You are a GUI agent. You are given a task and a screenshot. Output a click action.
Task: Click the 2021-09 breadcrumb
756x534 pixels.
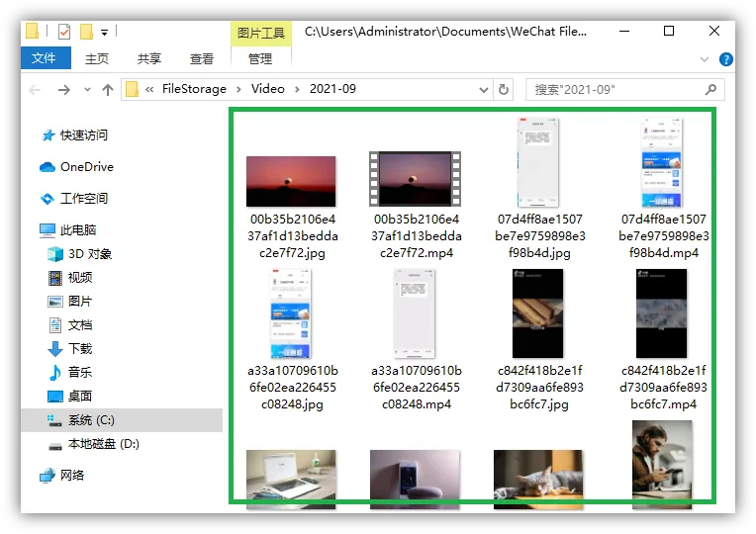click(x=332, y=89)
